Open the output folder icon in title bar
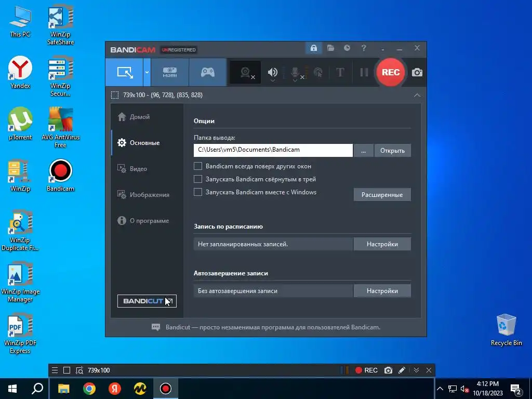The image size is (532, 399). tap(330, 48)
